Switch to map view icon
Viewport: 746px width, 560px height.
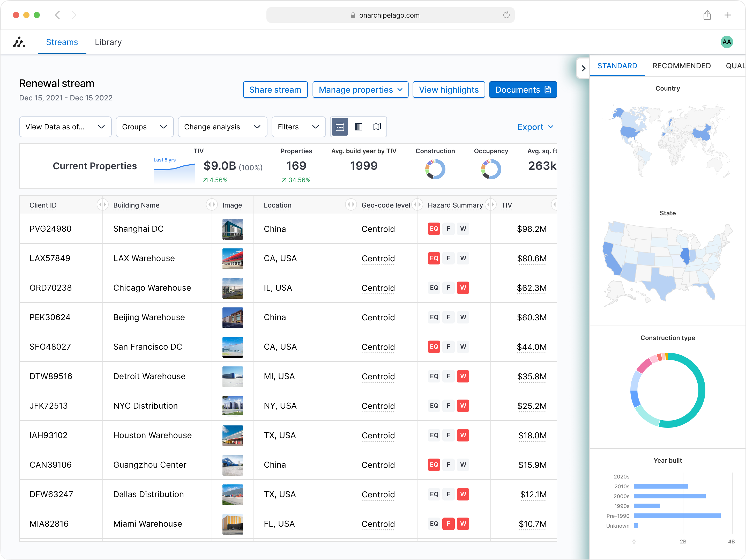click(x=377, y=127)
